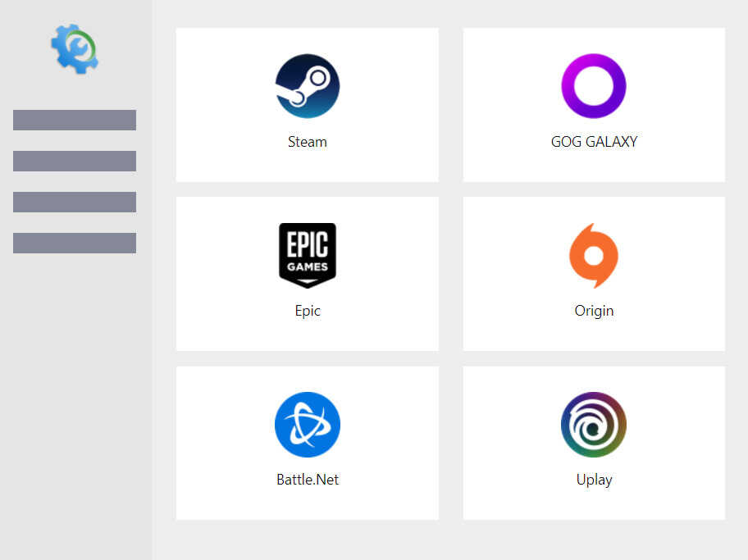Image resolution: width=748 pixels, height=560 pixels.
Task: Click the Steam logo icon
Action: click(308, 86)
